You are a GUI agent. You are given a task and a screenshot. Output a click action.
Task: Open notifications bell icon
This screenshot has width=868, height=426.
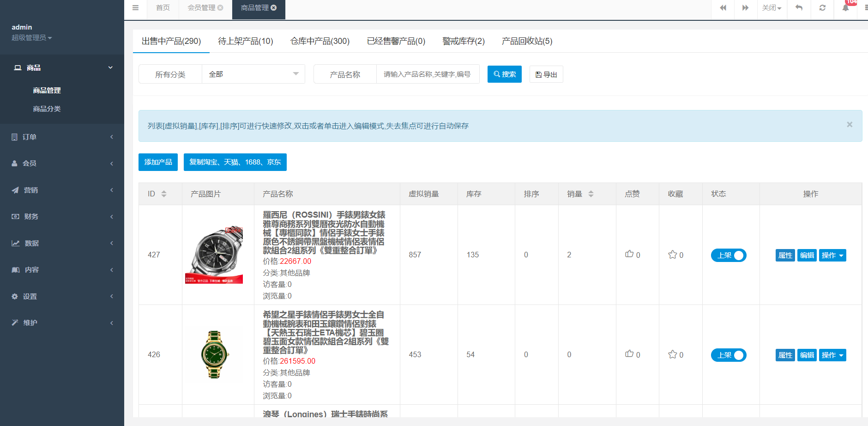tap(845, 8)
